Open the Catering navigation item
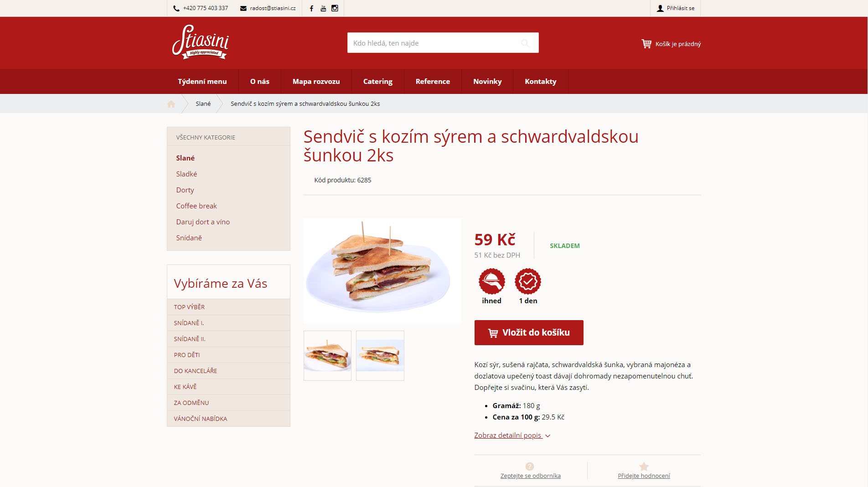868x487 pixels. [x=377, y=82]
